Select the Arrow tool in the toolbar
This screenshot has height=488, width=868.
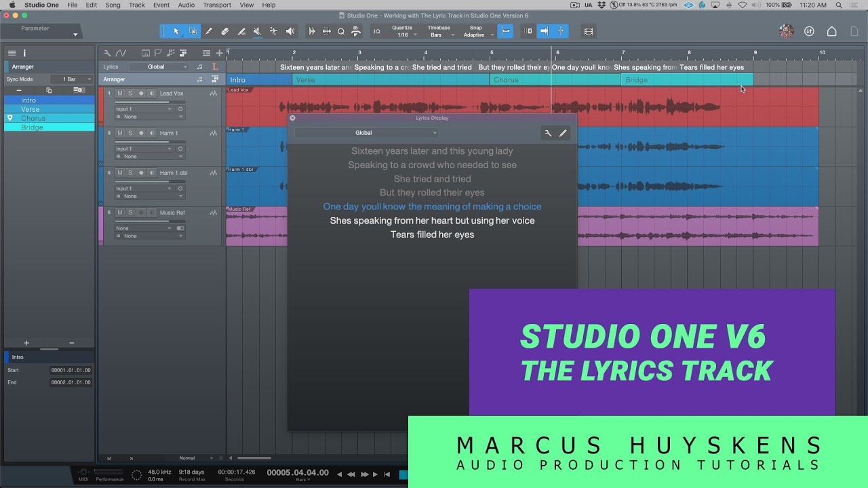coord(176,31)
